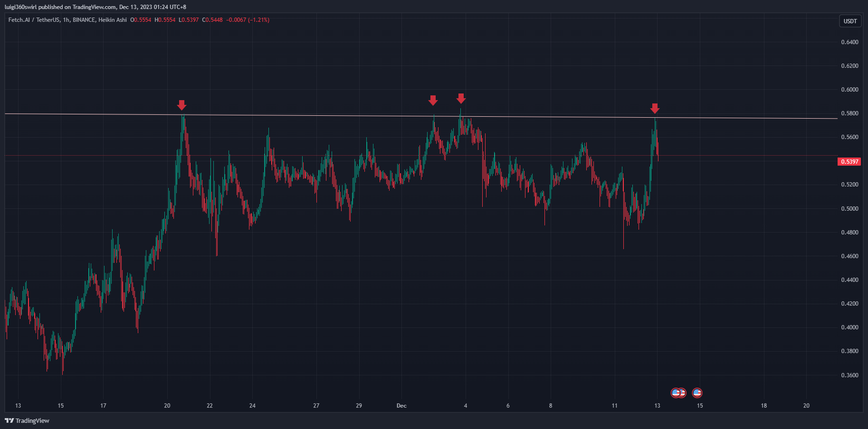
Task: Click the 0.4600 price axis label
Action: (x=849, y=256)
